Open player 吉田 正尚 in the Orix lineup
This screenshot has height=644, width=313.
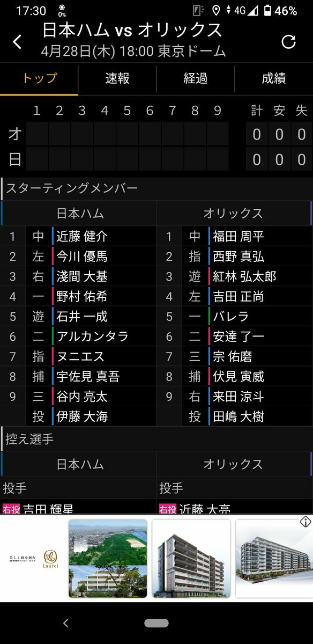coord(239,296)
